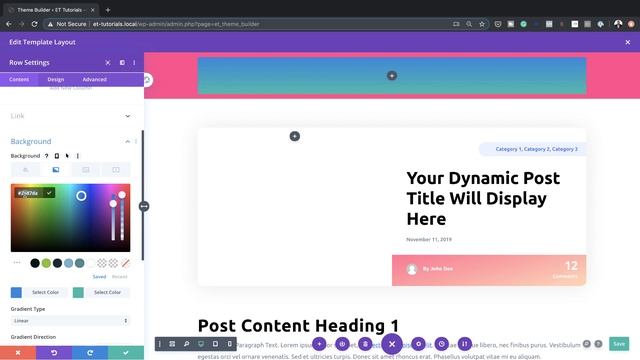This screenshot has width=640, height=360.
Task: Open Background help question icon
Action: coord(47,156)
